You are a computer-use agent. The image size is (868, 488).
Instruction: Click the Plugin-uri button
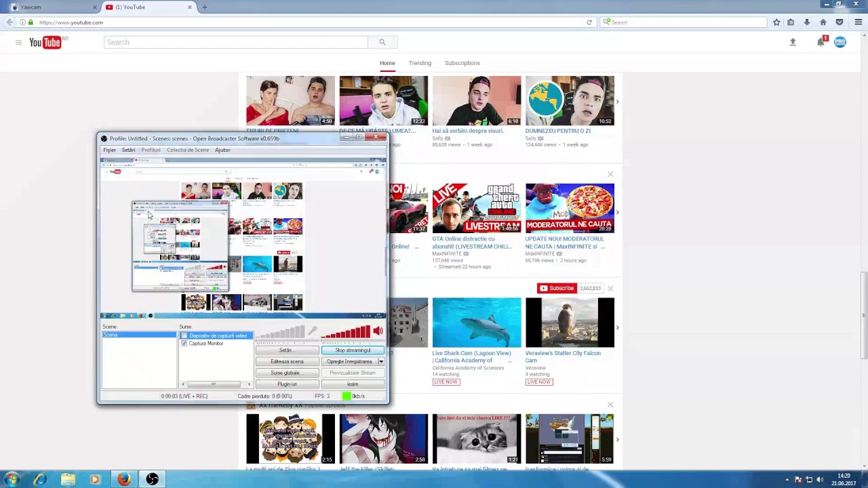(287, 384)
